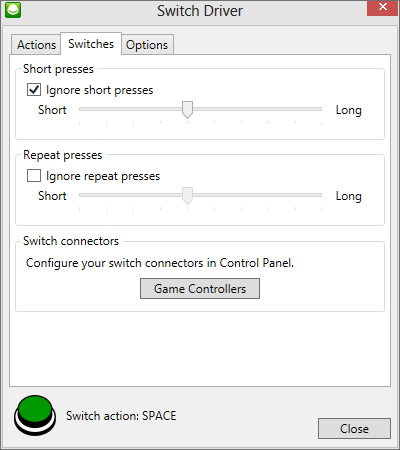Click the green switch button image
The width and height of the screenshot is (400, 450).
[x=35, y=415]
